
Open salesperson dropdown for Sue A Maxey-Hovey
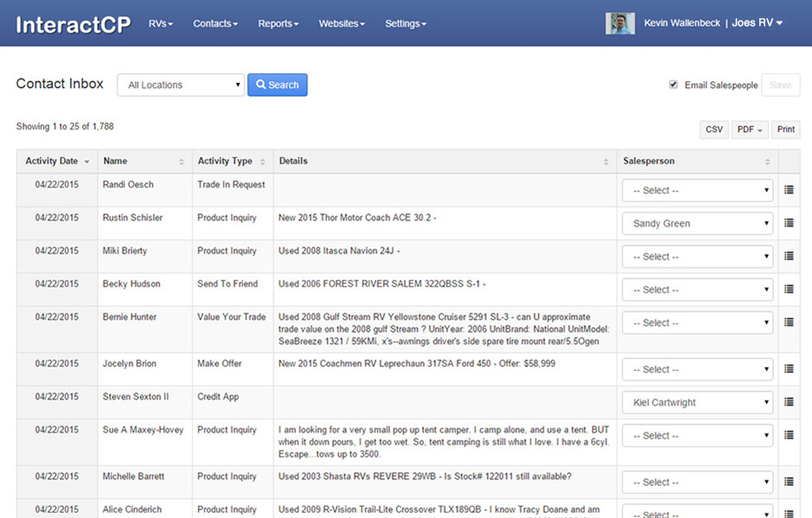[x=698, y=436]
